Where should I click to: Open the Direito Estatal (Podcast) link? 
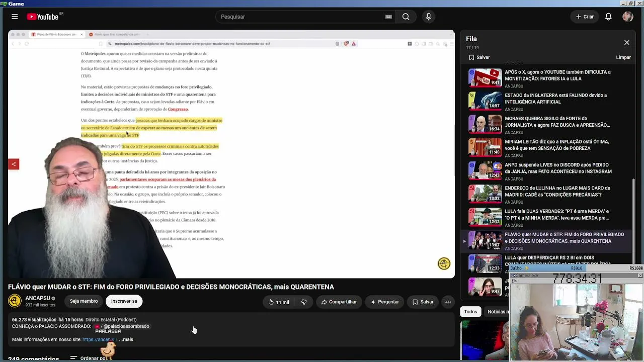pos(111,320)
